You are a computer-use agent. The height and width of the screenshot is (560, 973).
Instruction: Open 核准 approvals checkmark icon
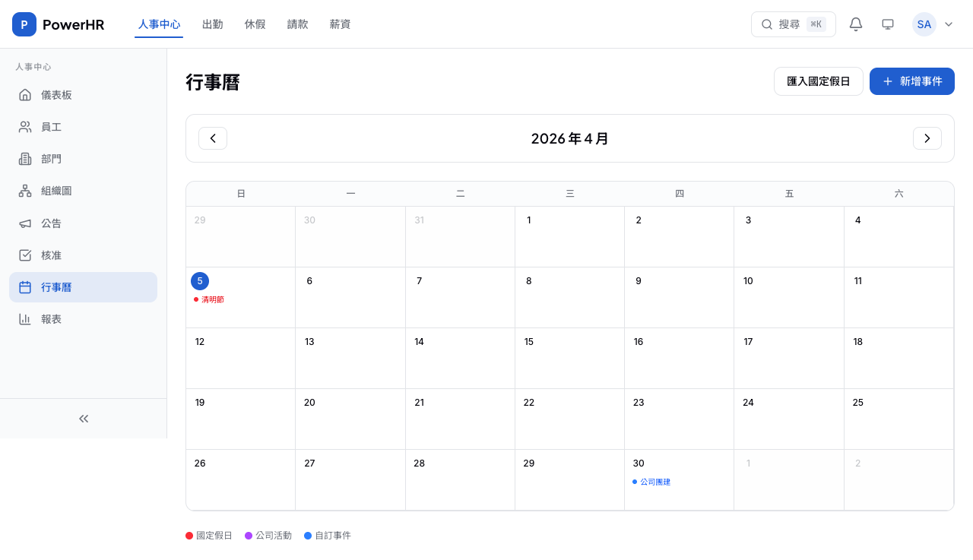[x=25, y=255]
